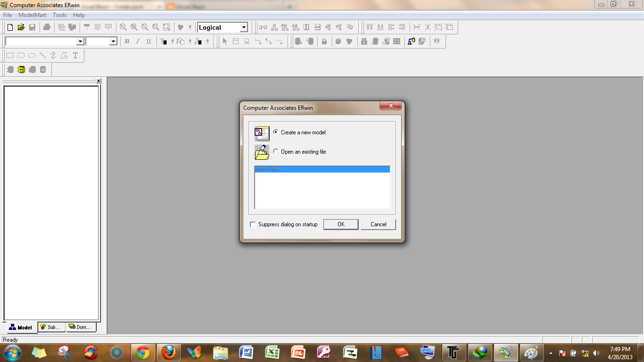
Task: Click the Zoom in magnifier icon
Action: tap(134, 27)
